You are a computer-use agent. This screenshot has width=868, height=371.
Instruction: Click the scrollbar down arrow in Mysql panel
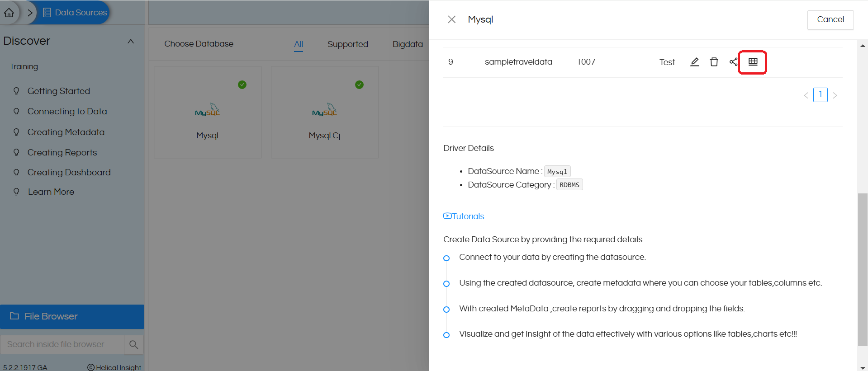click(863, 367)
